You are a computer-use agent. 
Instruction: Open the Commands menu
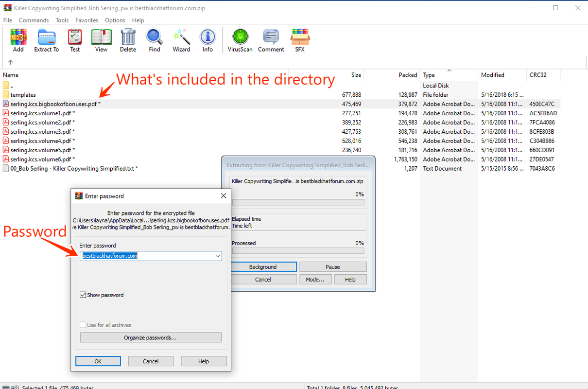tap(34, 20)
